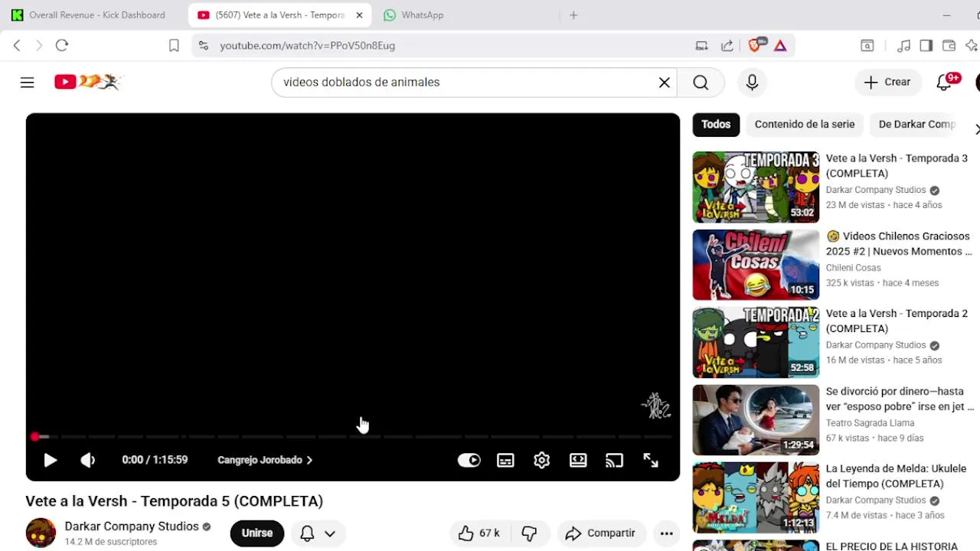Switch to the WhatsApp browser tab
The image size is (980, 551).
click(x=421, y=15)
